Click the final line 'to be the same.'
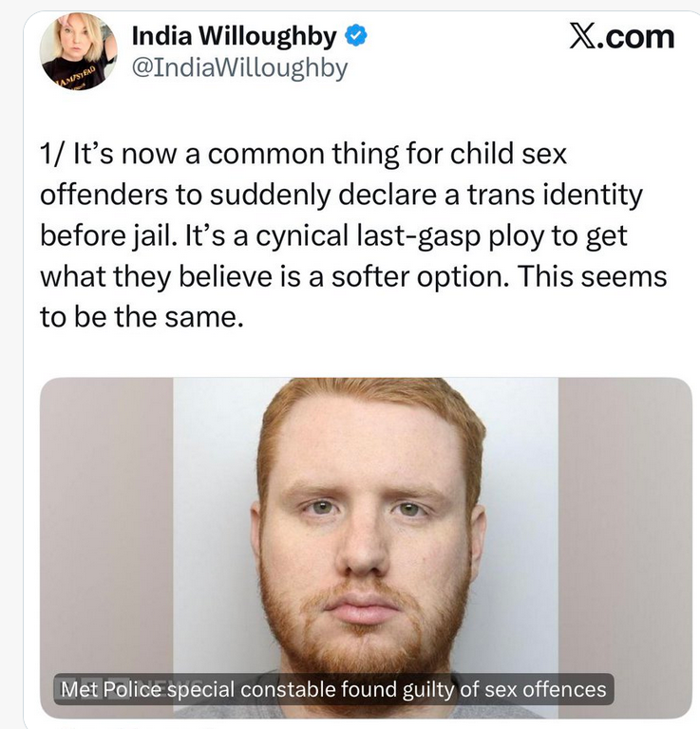Screen dimensions: 700x729 click(x=142, y=317)
